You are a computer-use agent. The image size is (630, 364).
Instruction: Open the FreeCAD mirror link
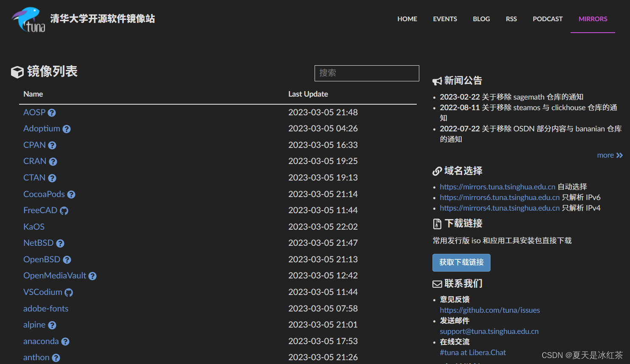click(x=40, y=210)
